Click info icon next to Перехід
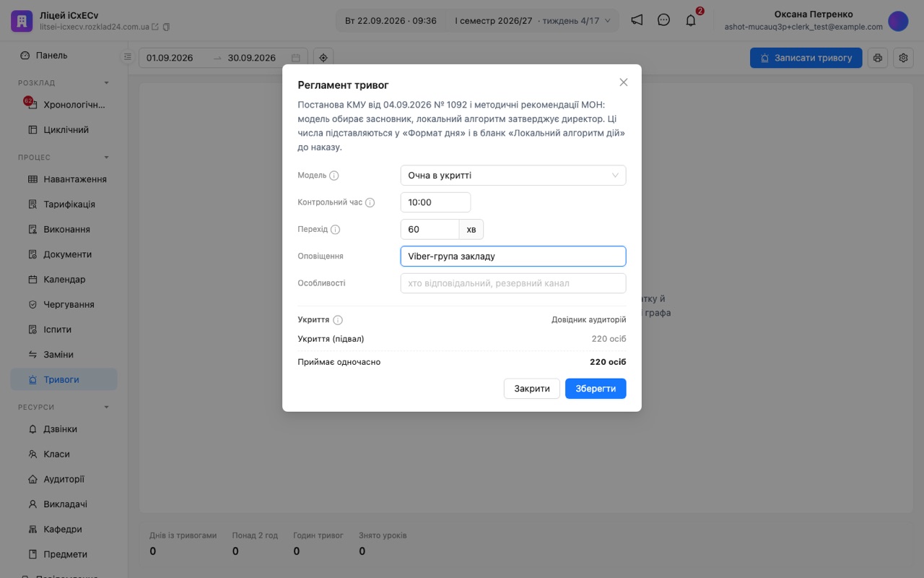This screenshot has height=578, width=924. click(x=335, y=230)
